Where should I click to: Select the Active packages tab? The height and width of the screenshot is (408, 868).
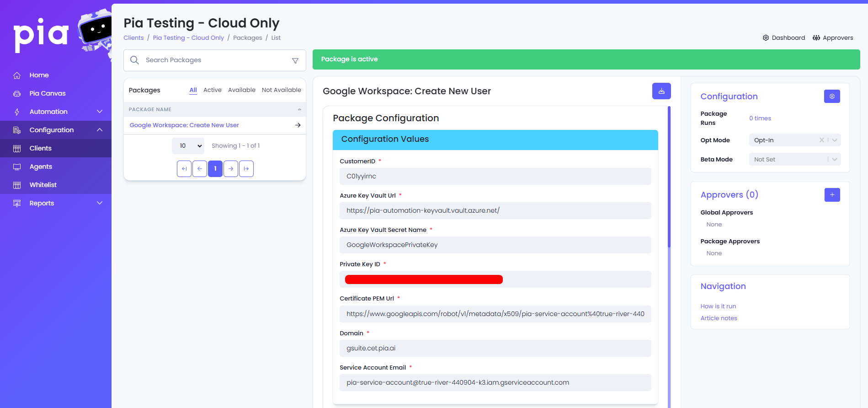(x=213, y=90)
